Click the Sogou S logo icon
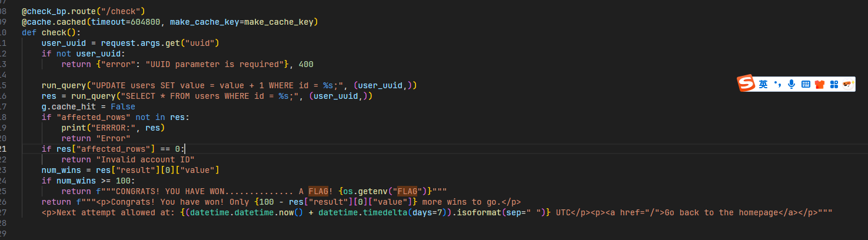This screenshot has height=240, width=868. coord(746,84)
